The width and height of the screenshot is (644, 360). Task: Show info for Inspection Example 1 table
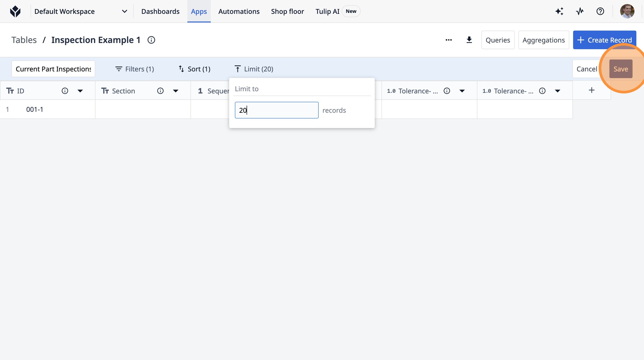151,40
